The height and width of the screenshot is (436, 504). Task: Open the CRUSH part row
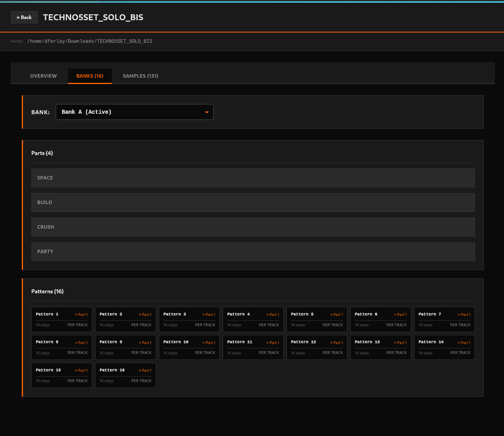[x=253, y=227]
